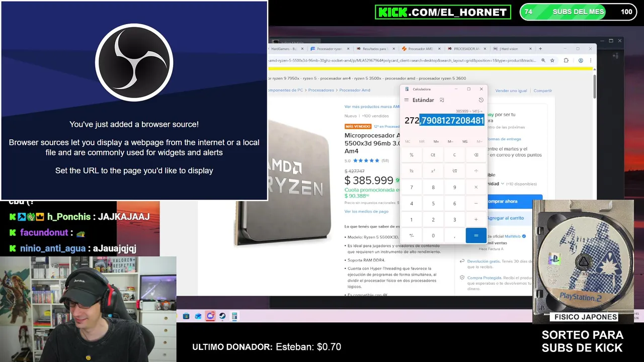Click the x squared key
Viewport: 644px width, 362px height.
(x=433, y=171)
